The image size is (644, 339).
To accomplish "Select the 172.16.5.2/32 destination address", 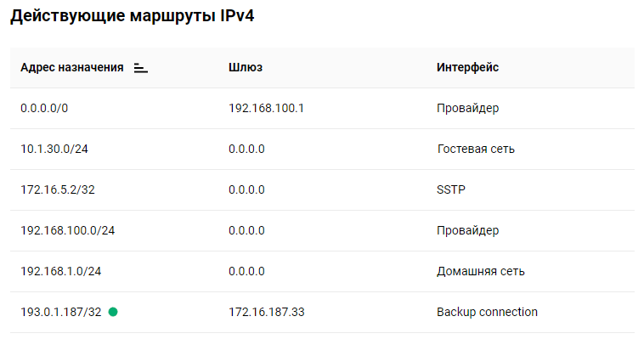I will (58, 189).
